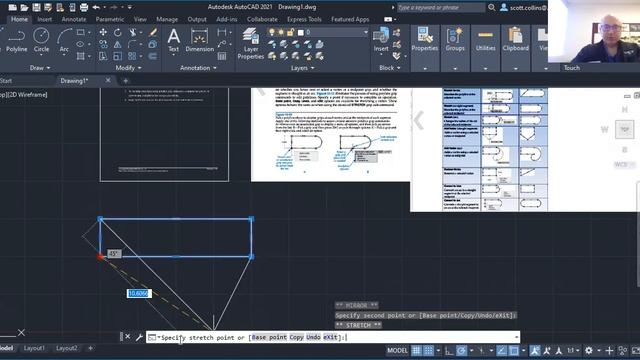Choose the Base point command option
The image size is (640, 360).
point(269,337)
